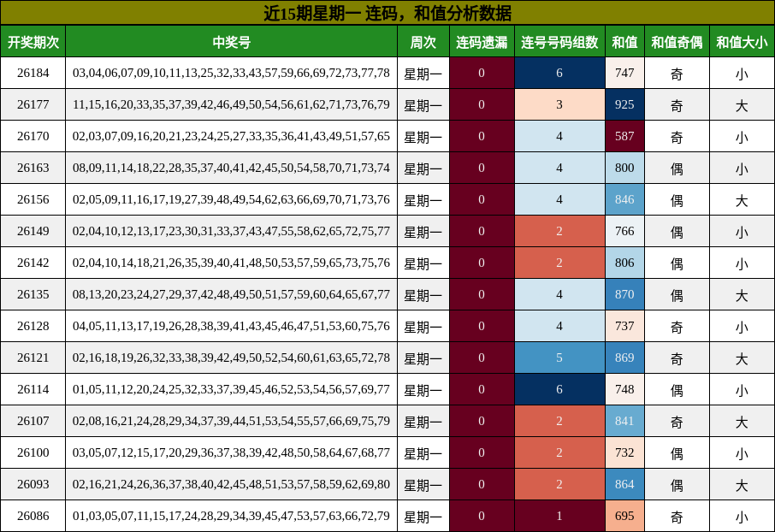Click winning numbers starting 11,15,16,20,33
Image resolution: width=775 pixels, height=532 pixels.
coord(231,105)
